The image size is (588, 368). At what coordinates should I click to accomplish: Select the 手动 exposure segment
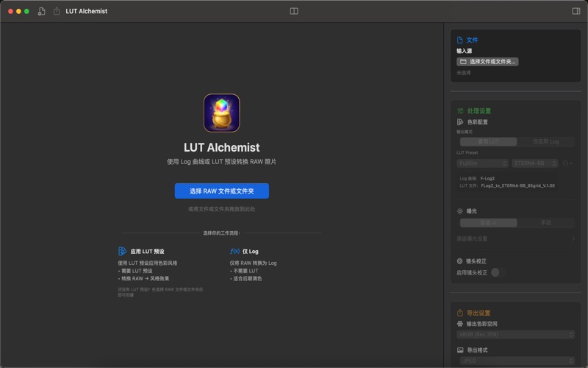545,223
